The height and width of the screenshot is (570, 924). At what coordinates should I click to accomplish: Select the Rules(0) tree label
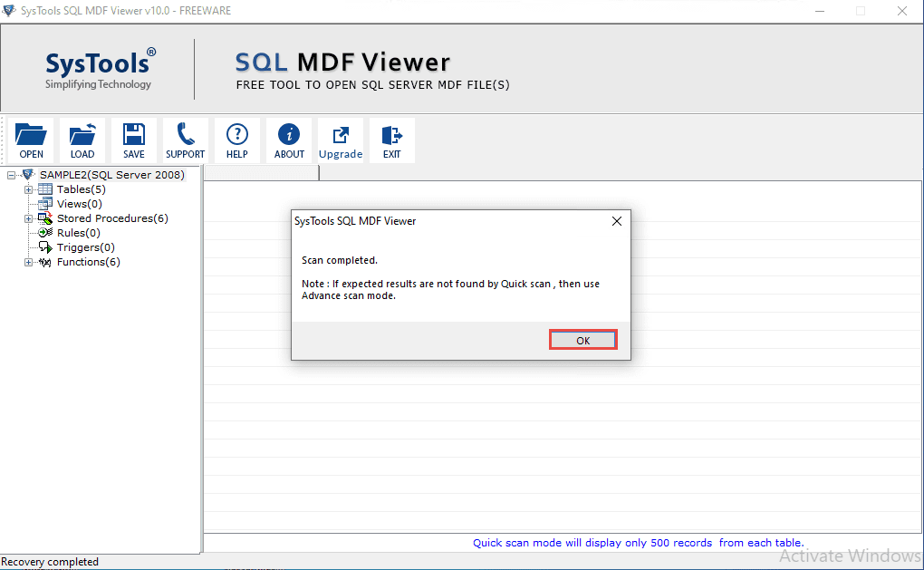tap(79, 233)
